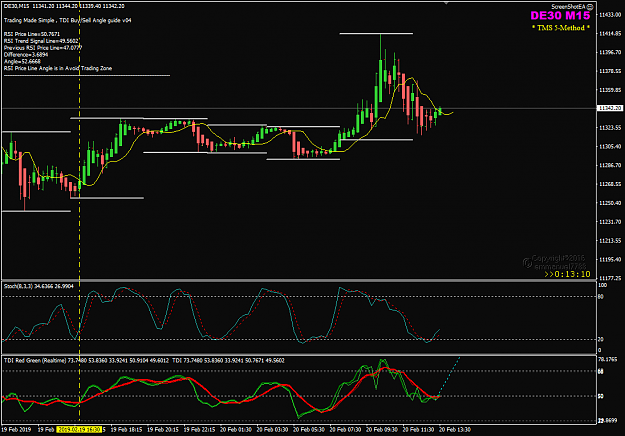Click the ScreenShotEA smiley face icon
625x436 pixels.
click(x=590, y=7)
